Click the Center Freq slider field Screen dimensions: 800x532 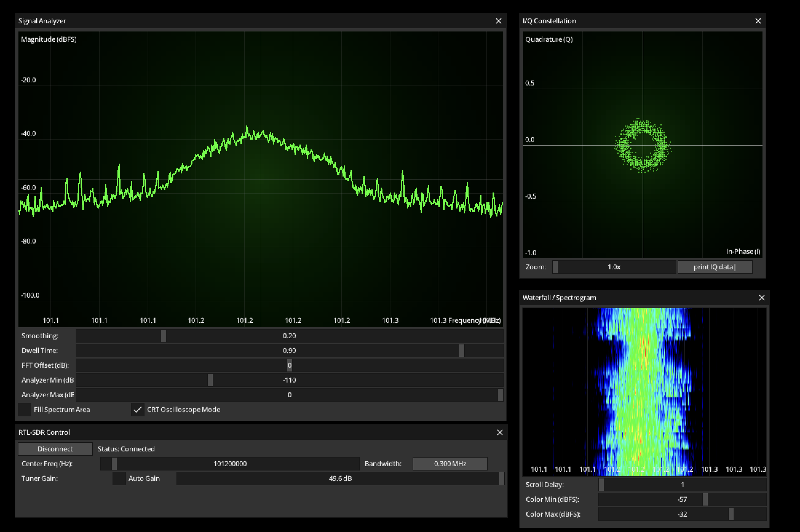point(230,464)
